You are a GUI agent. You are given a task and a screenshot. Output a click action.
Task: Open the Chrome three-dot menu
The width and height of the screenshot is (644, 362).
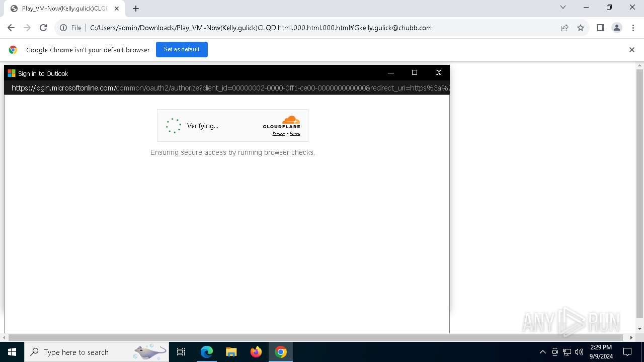pyautogui.click(x=632, y=28)
